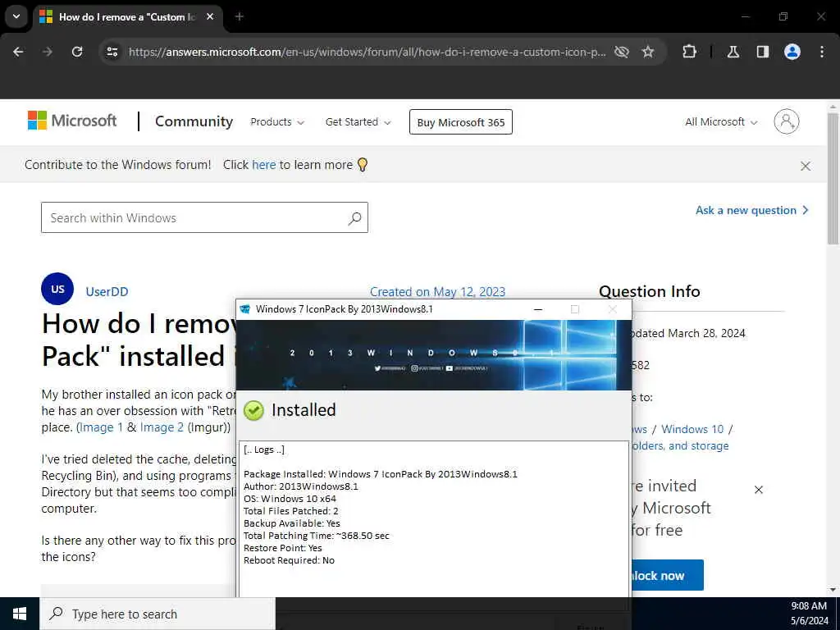Click 'here' link in forum banner
This screenshot has height=630, width=840.
[263, 165]
